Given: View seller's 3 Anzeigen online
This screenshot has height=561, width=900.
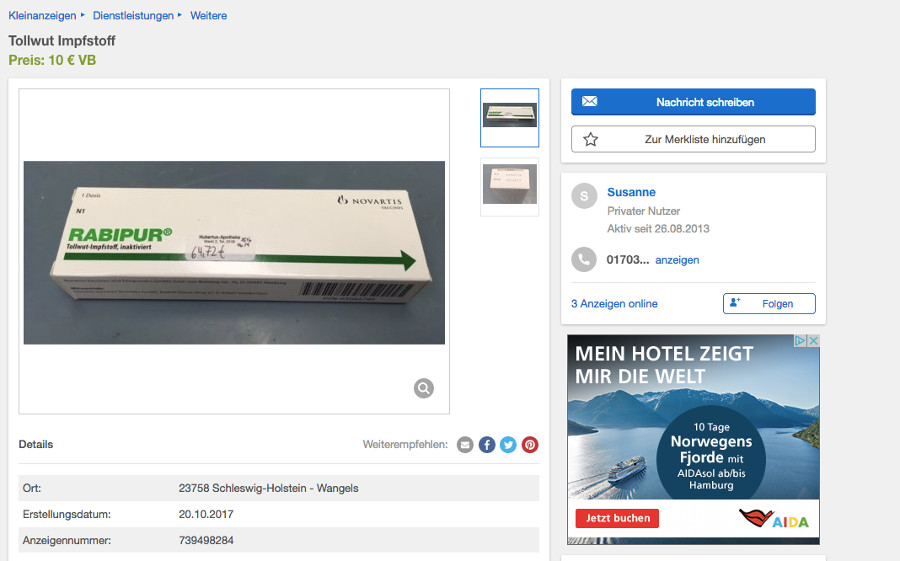Looking at the screenshot, I should (x=614, y=304).
